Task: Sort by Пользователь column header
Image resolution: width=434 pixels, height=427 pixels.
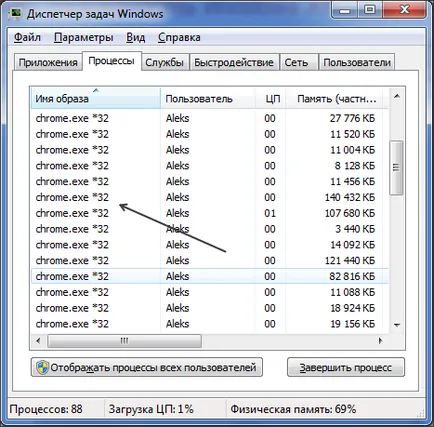Action: [208, 99]
